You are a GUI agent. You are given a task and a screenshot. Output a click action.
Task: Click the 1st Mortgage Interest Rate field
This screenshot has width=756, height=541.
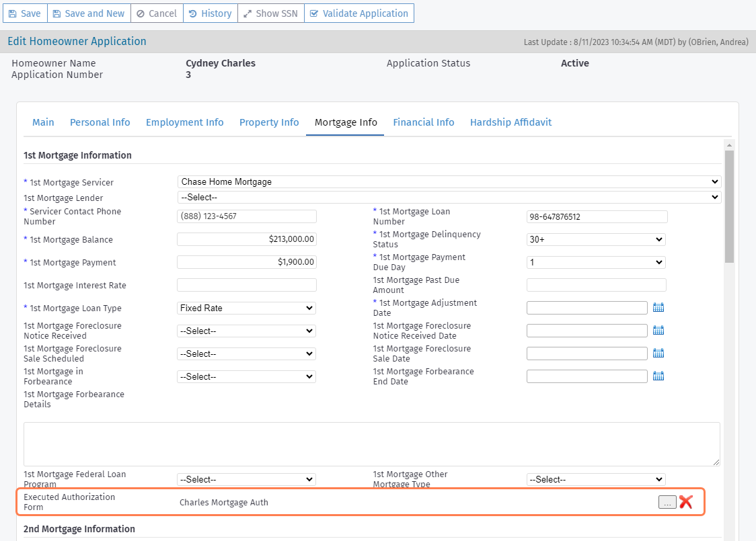(246, 284)
